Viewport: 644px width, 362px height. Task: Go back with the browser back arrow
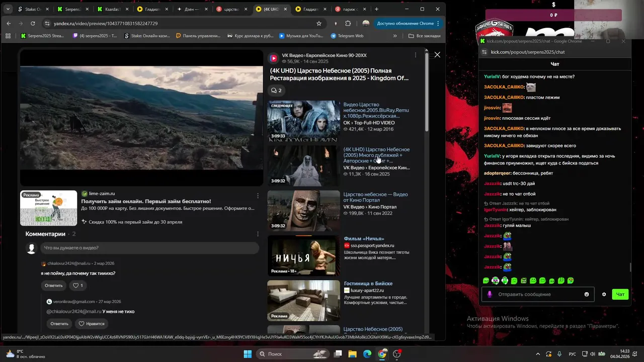tap(9, 23)
